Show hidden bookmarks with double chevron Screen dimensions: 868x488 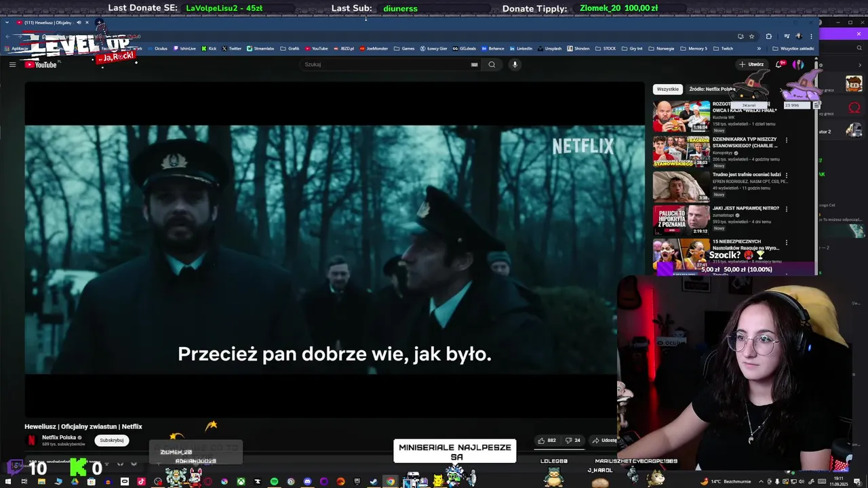(x=759, y=49)
